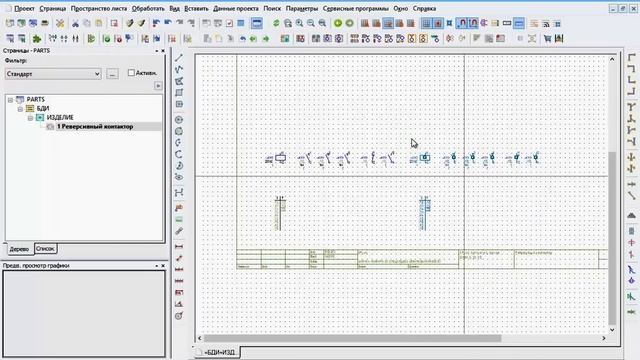Viewport: 640px width, 360px height.
Task: Click the red circle icon in the second toolbar row
Action: (x=118, y=39)
